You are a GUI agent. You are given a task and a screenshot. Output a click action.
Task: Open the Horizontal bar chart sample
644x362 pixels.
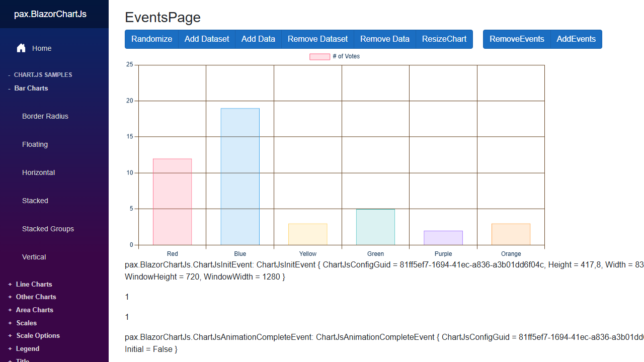pos(38,172)
